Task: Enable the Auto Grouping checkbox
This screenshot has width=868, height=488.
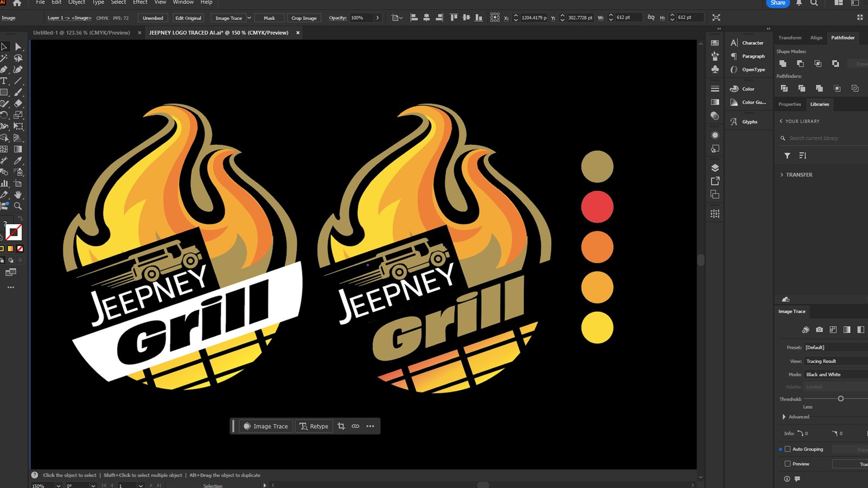Action: pyautogui.click(x=788, y=449)
